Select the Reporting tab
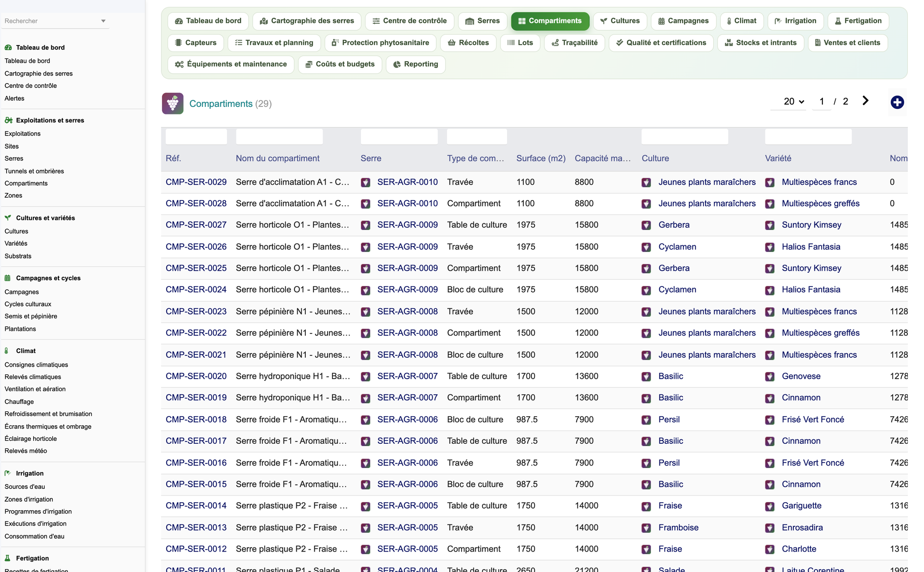Viewport: 924px width, 572px height. pyautogui.click(x=416, y=64)
